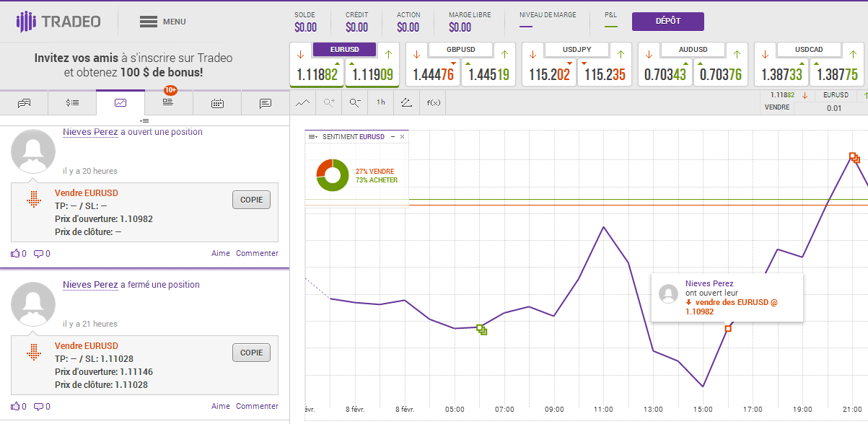Select the charts panel icon
The height and width of the screenshot is (424, 868).
coord(120,102)
